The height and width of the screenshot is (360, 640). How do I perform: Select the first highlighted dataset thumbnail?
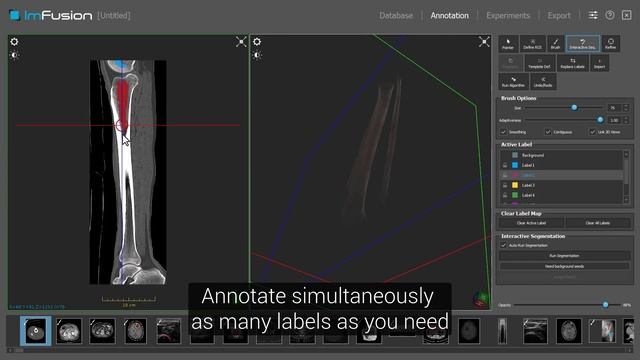pyautogui.click(x=36, y=331)
